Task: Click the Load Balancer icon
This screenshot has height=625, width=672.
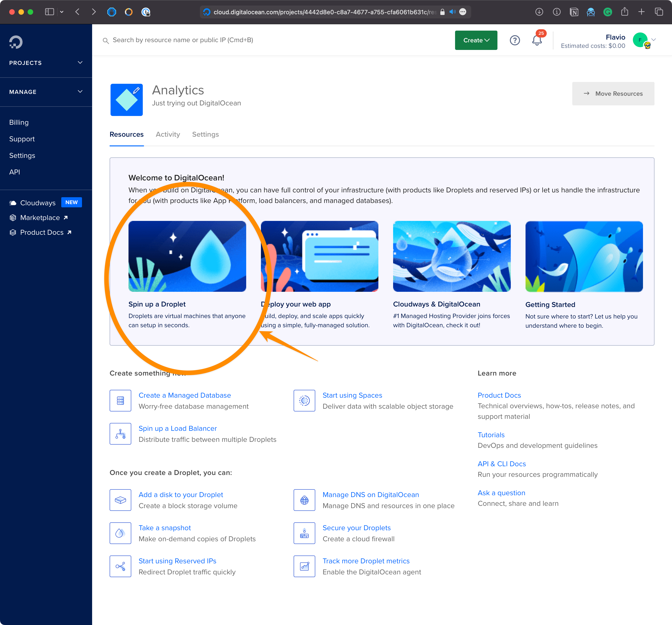Action: [120, 434]
